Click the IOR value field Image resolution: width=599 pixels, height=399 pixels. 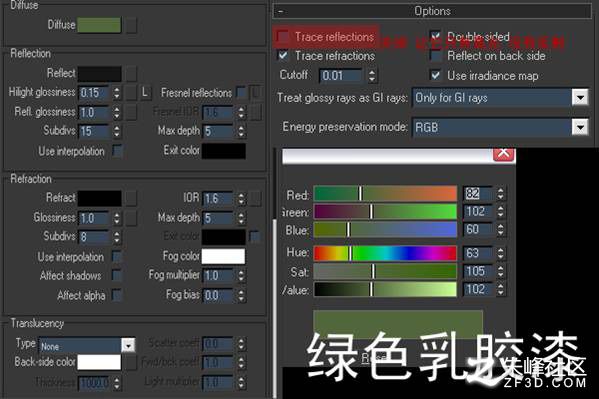(x=218, y=198)
